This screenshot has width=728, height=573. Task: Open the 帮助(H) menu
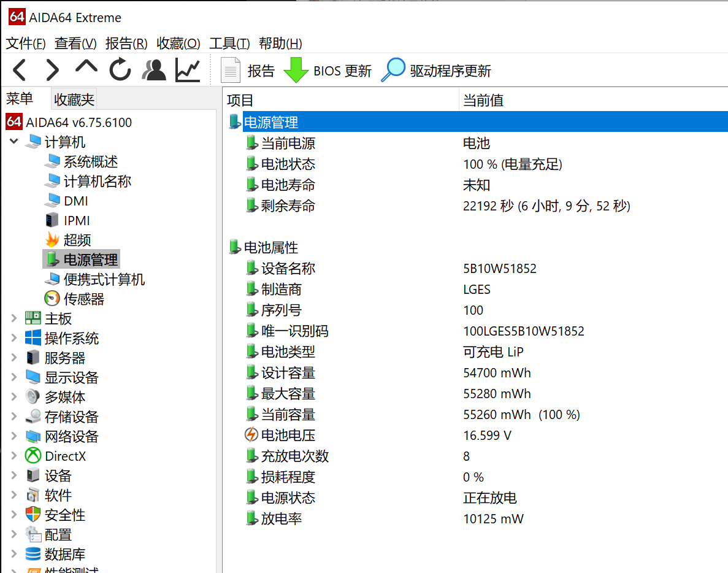280,43
